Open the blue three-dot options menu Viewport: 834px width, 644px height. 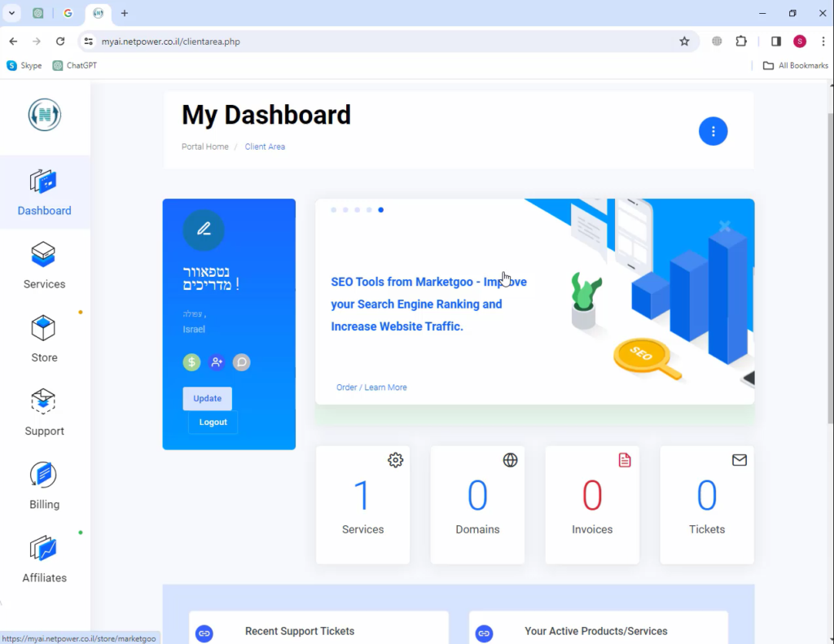coord(713,131)
